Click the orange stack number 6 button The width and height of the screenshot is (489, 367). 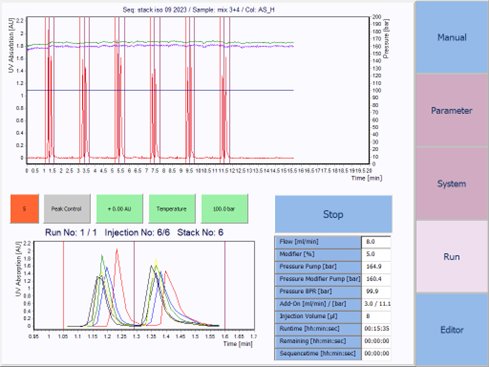click(x=24, y=209)
